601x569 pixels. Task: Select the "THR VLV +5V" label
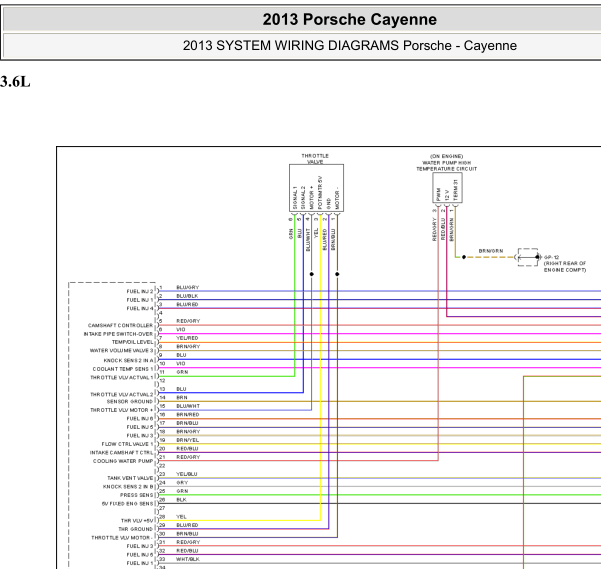click(137, 521)
